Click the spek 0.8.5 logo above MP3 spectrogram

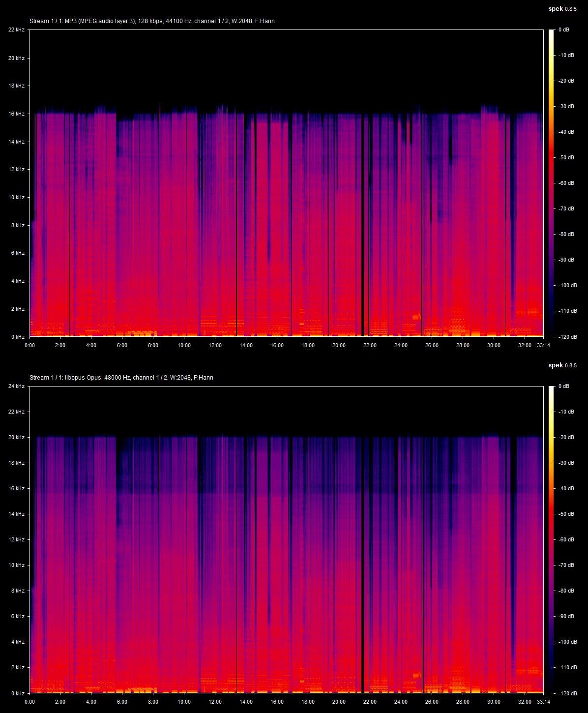click(x=562, y=9)
